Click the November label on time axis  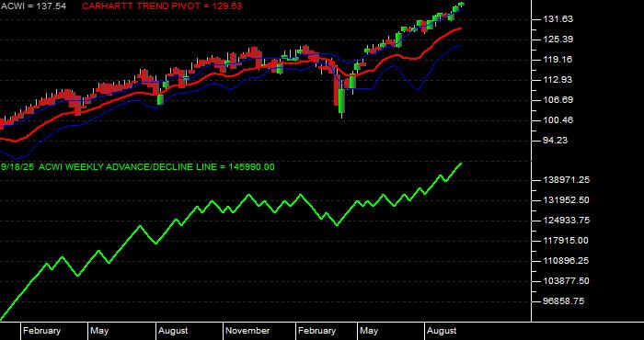pyautogui.click(x=248, y=331)
